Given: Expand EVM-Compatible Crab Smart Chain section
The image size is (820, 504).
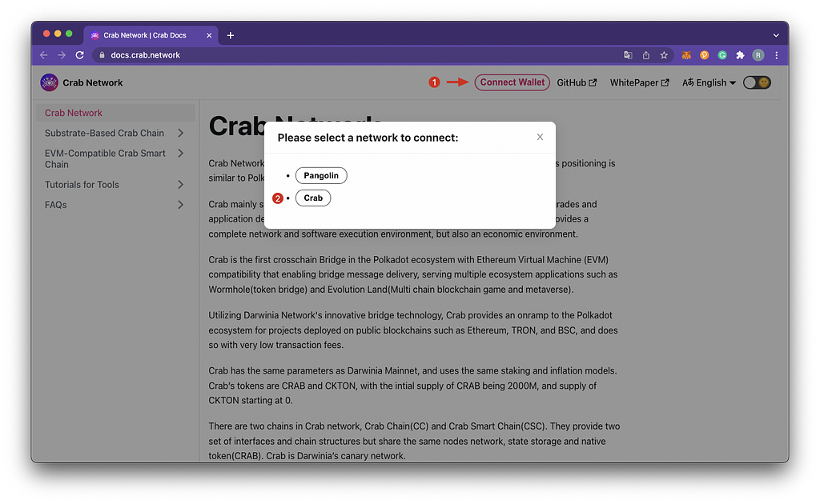Looking at the screenshot, I should tap(180, 153).
